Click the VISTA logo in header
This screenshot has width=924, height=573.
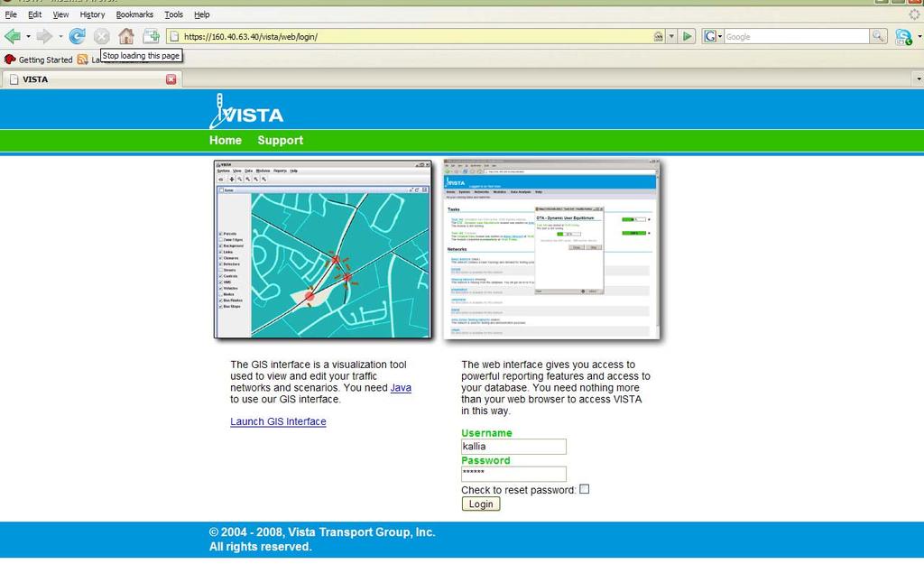coord(246,111)
